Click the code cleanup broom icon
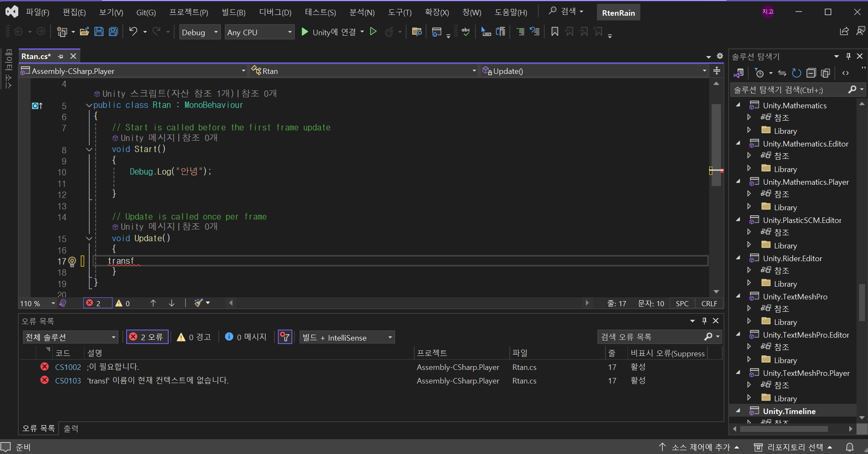The width and height of the screenshot is (868, 454). click(199, 303)
